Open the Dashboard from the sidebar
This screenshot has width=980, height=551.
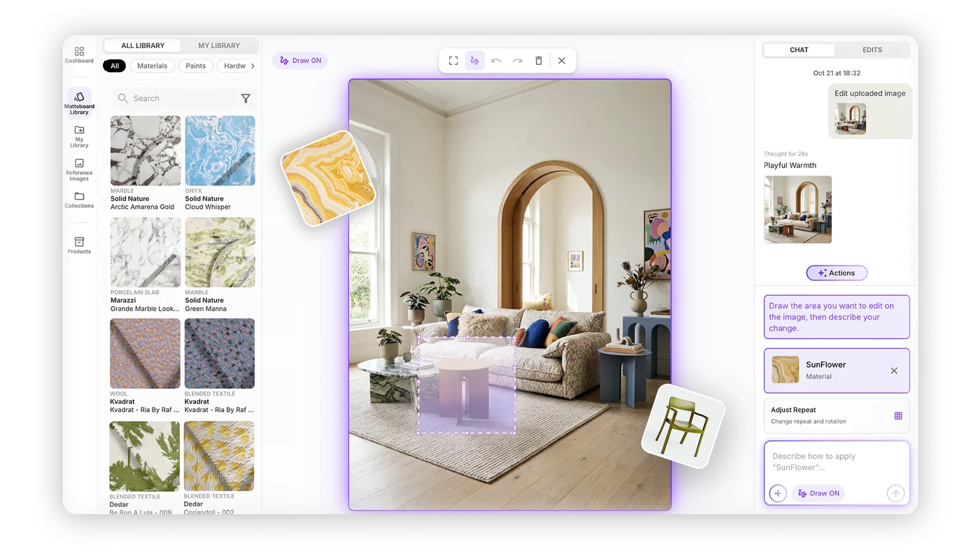(79, 54)
